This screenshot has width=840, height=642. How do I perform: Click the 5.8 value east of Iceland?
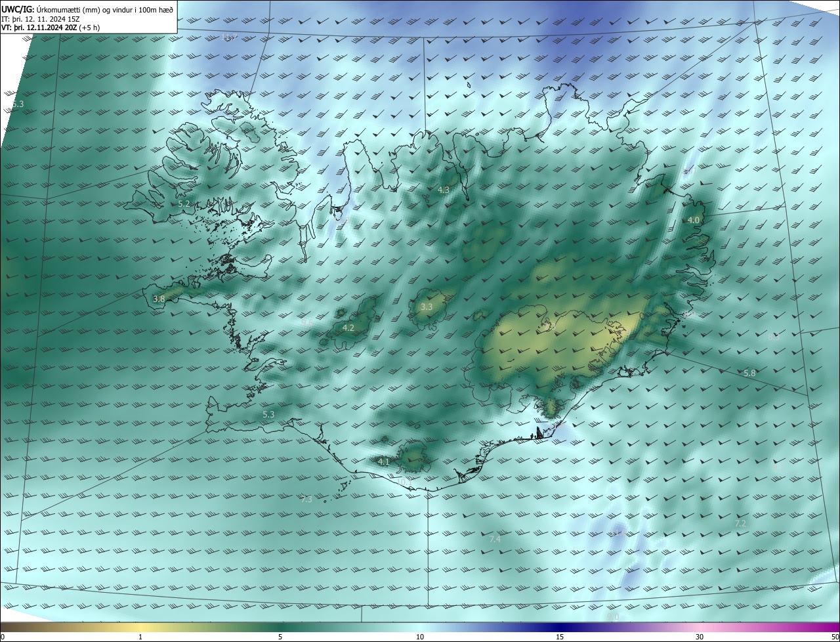coord(749,373)
